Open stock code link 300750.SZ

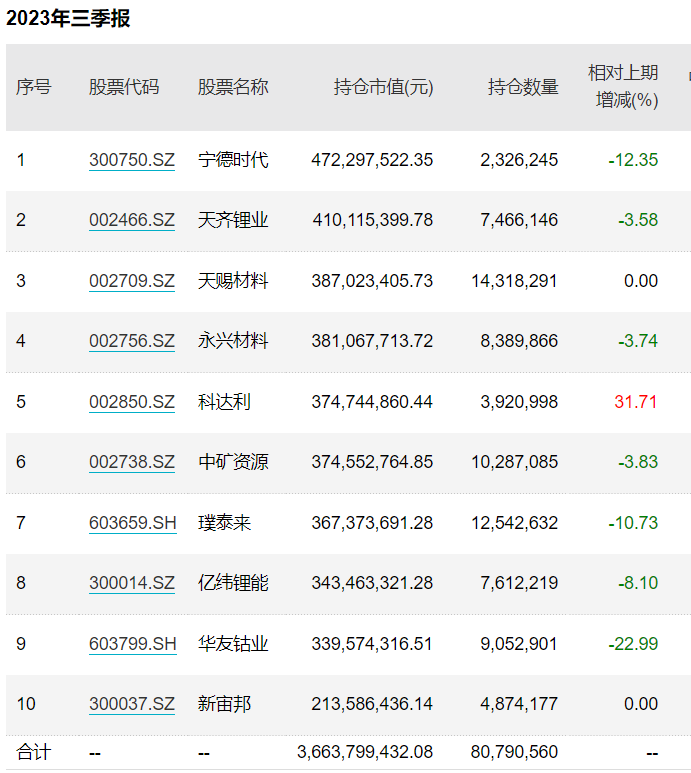[x=132, y=160]
